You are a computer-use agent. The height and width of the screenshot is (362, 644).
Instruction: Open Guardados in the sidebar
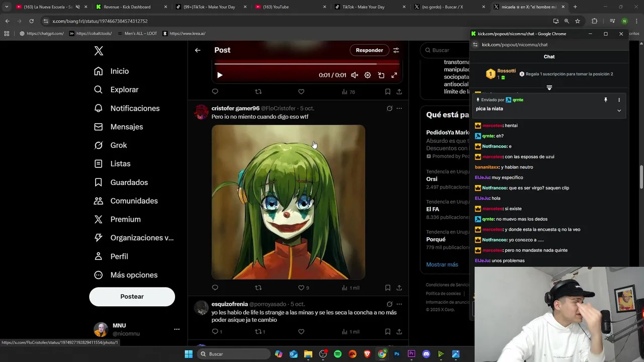click(x=121, y=182)
